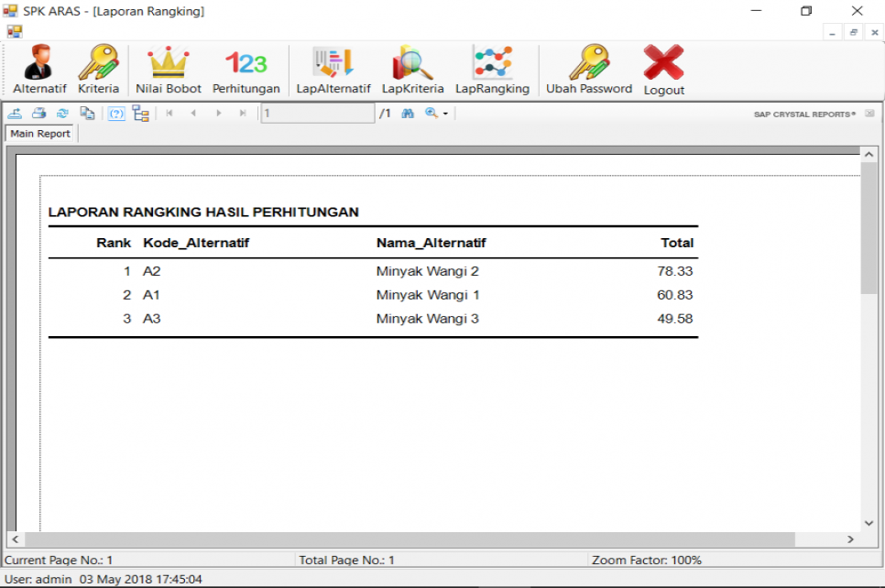Open the Alternatif data form
Image resolution: width=885 pixels, height=588 pixels.
pyautogui.click(x=39, y=71)
